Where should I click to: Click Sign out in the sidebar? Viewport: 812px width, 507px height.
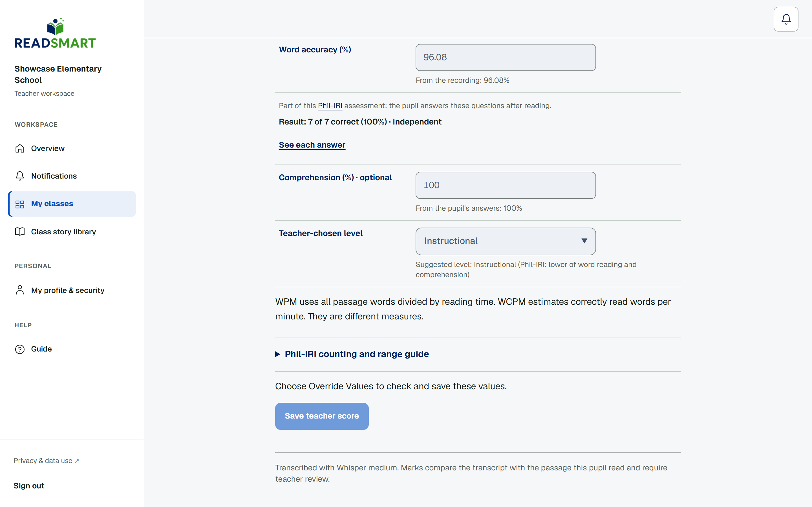point(29,486)
